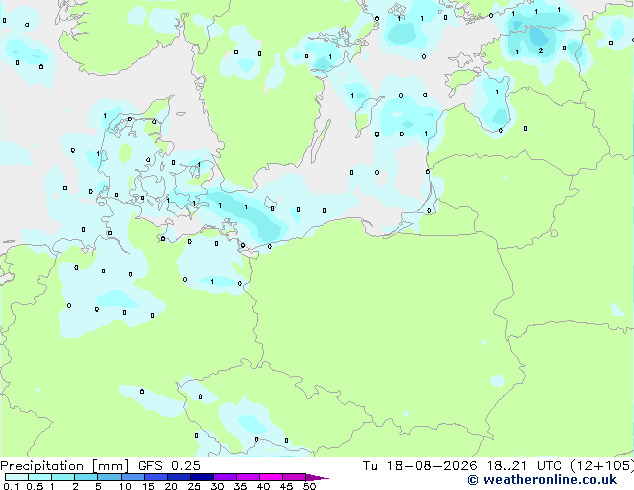The image size is (634, 490).
Task: Click the '0.1' legend scale label
Action: point(11,486)
